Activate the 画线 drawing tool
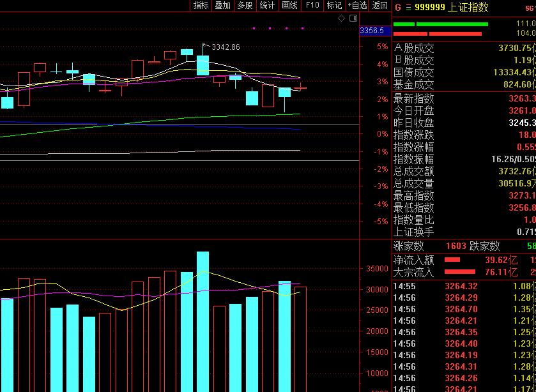Screen dimensions: 536x392 [289, 6]
